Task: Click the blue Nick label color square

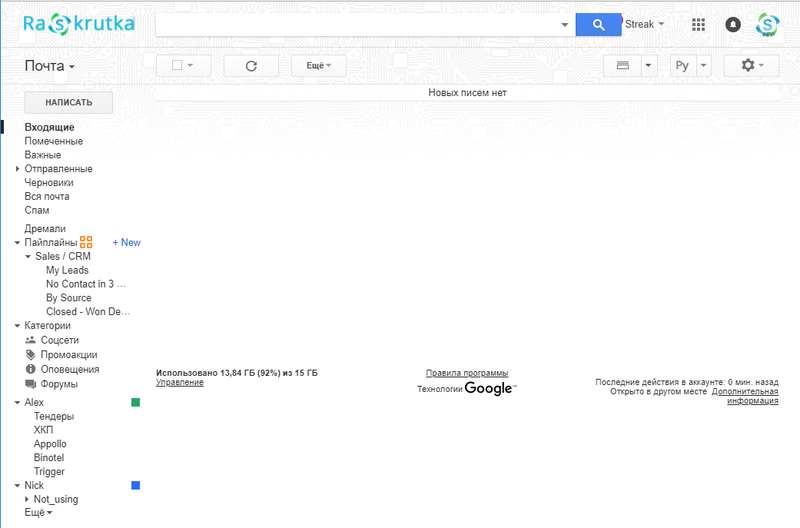Action: point(136,485)
